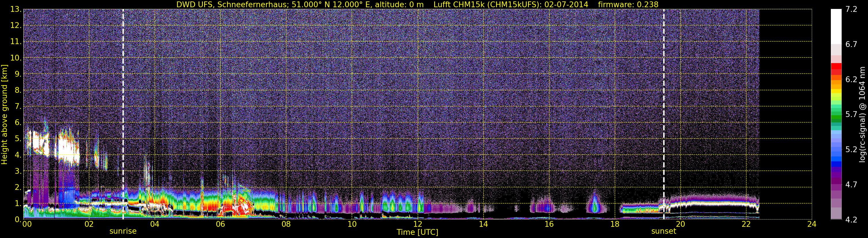Screen dimensions: 868x238
Task: Click the "Time [UTC]" axis title
Action: (417, 232)
